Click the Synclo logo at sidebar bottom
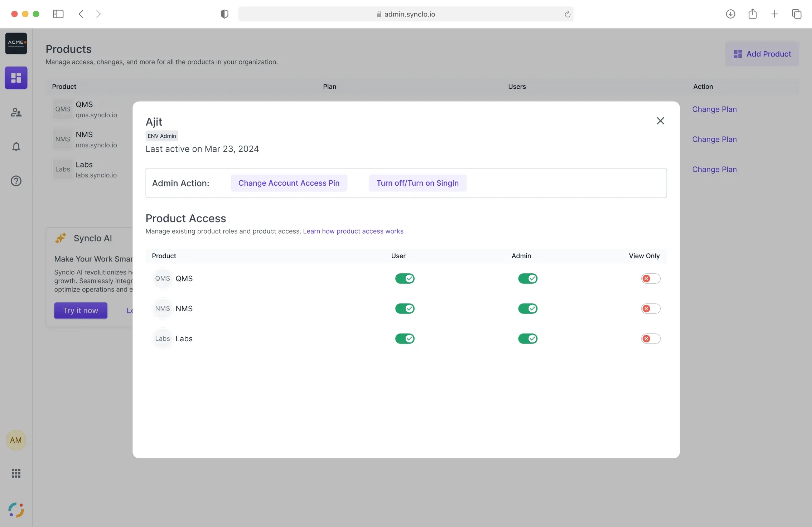 coord(16,510)
